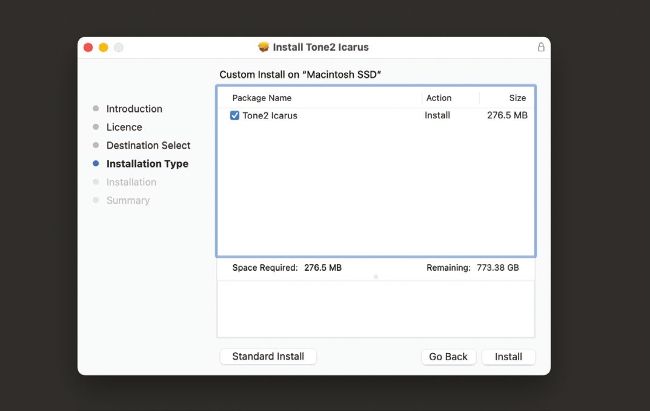Click the Action column header
650x411 pixels.
pyautogui.click(x=439, y=98)
